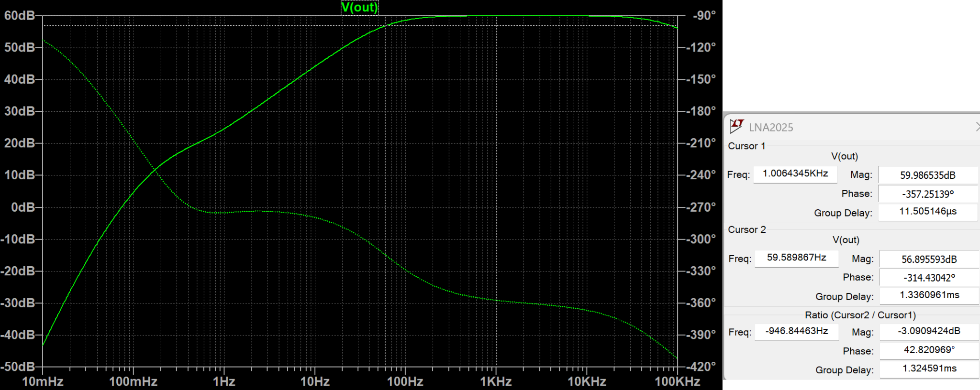Image resolution: width=980 pixels, height=390 pixels.
Task: Click the 100KHz frequency axis label
Action: [x=677, y=381]
